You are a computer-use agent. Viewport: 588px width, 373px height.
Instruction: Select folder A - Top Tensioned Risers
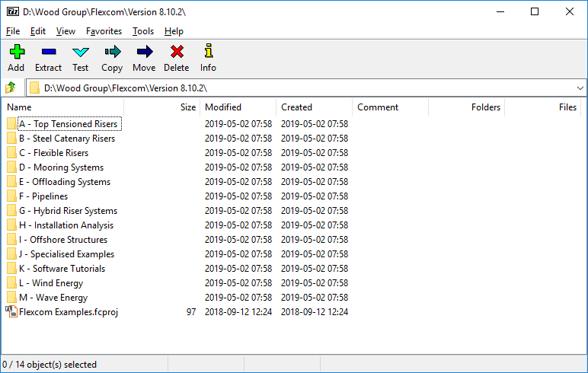click(68, 124)
